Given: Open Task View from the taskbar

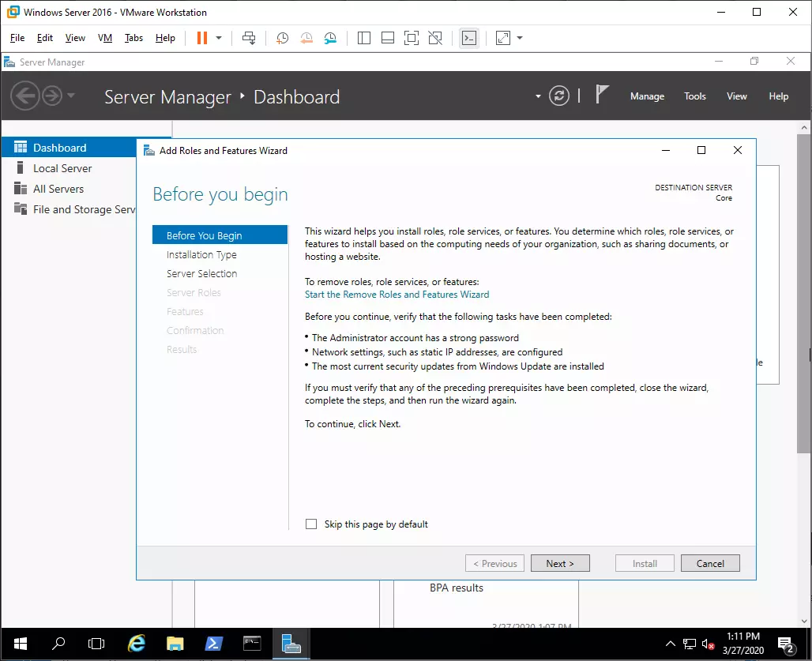Looking at the screenshot, I should [96, 644].
